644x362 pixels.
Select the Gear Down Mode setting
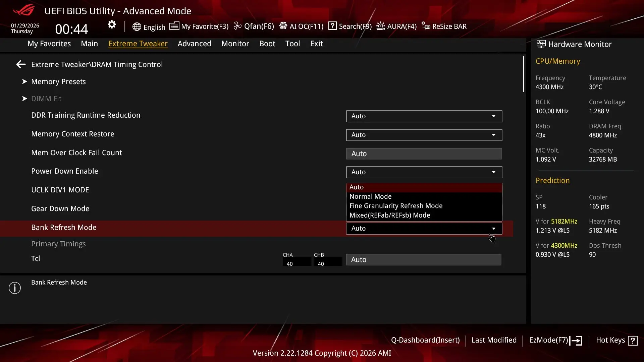tap(60, 208)
